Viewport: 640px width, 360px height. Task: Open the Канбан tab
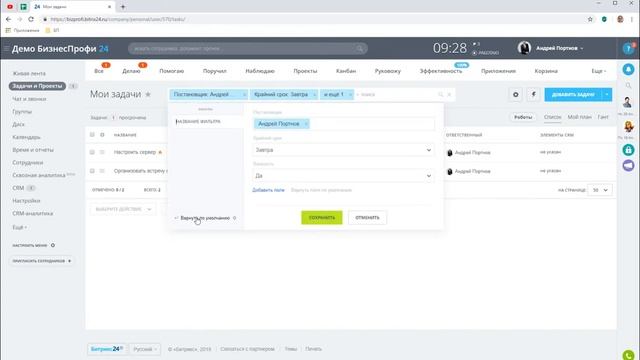point(346,71)
